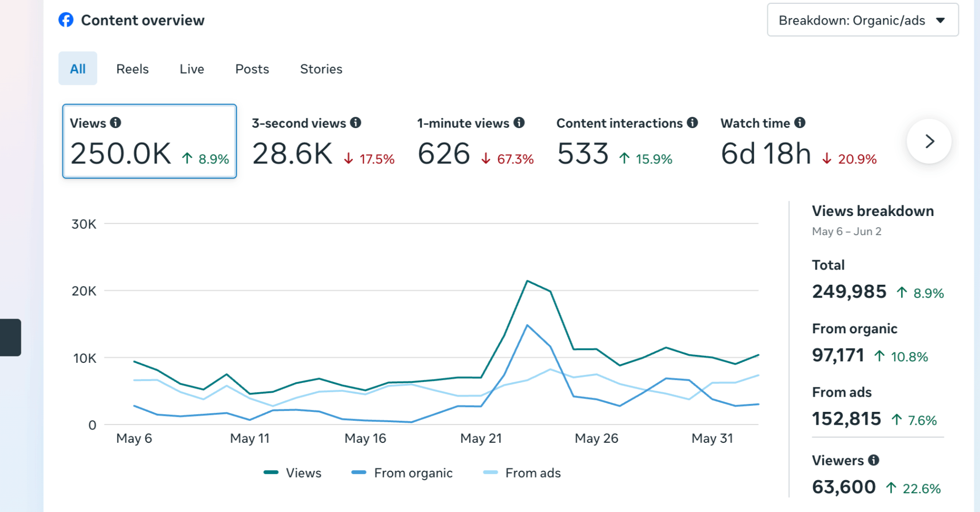Click the 30K y-axis label

(84, 224)
